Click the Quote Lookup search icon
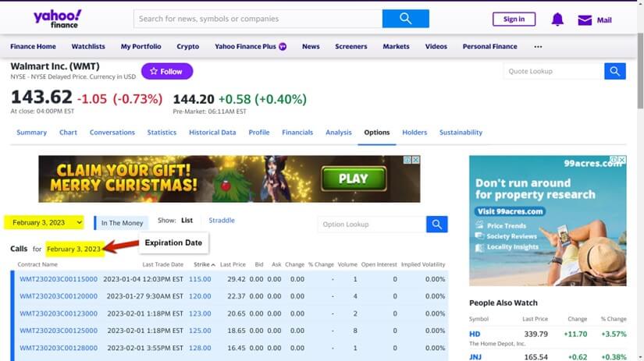644x361 pixels. coord(615,71)
